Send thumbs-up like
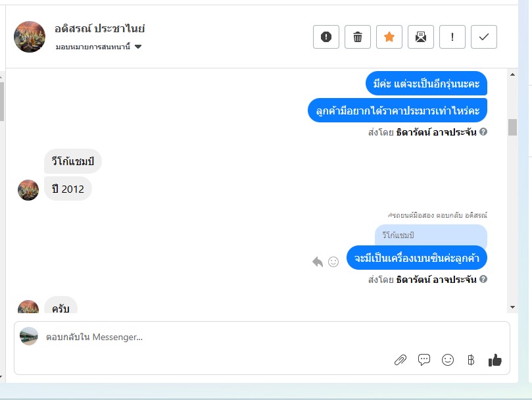 tap(495, 360)
